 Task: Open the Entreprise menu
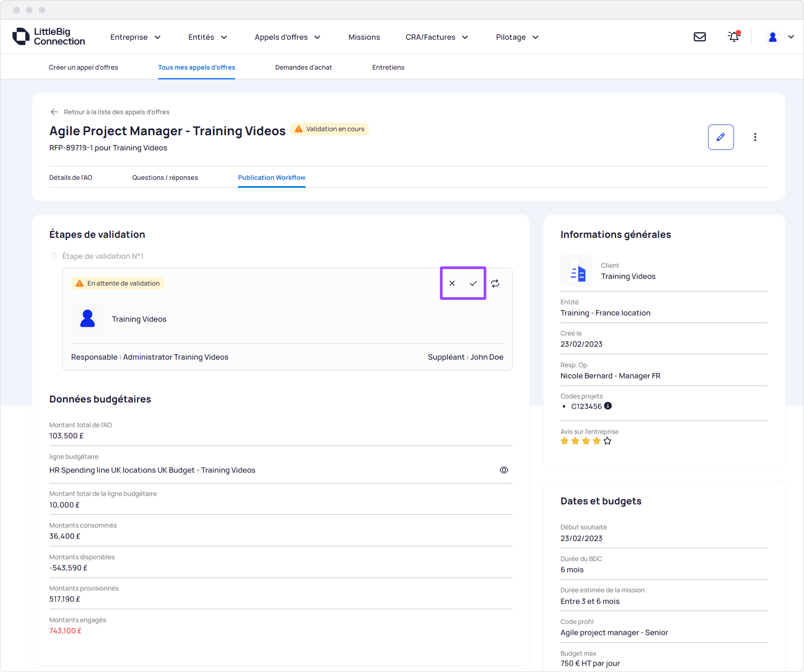pyautogui.click(x=135, y=37)
